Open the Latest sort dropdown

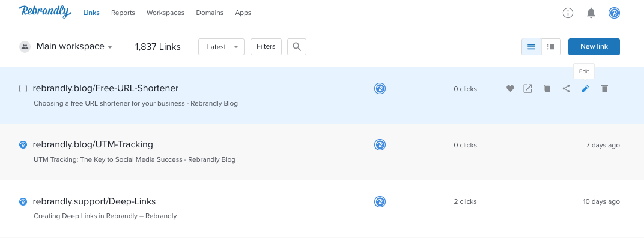221,47
